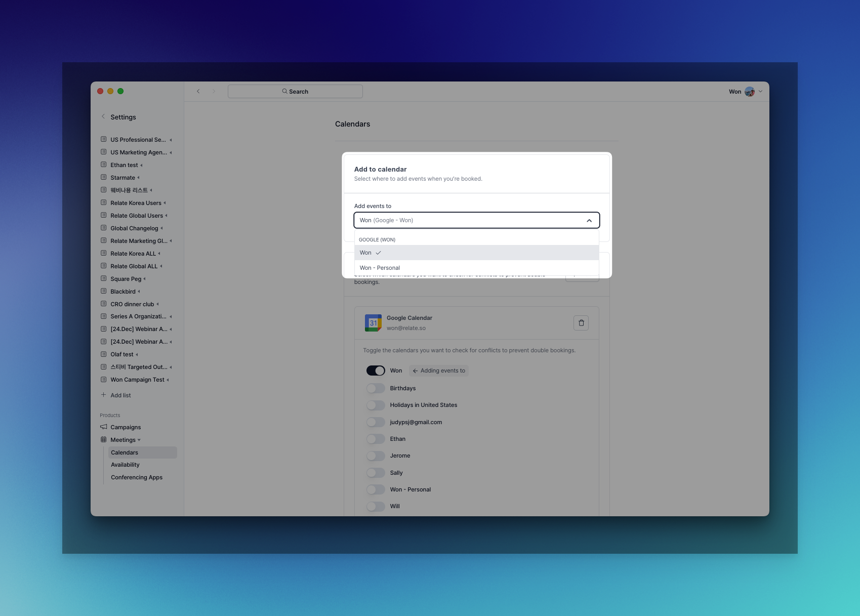Viewport: 860px width, 616px height.
Task: Open the Availability settings page
Action: coord(125,465)
